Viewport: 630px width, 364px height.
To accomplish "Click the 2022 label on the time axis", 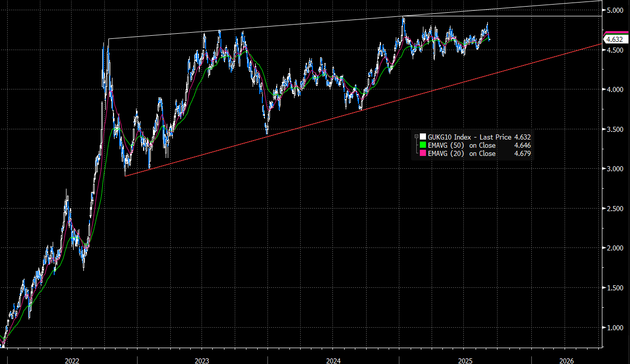I will (x=72, y=360).
